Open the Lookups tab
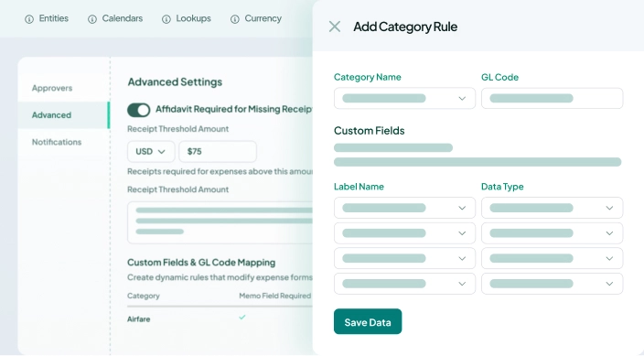This screenshot has height=356, width=644. pyautogui.click(x=193, y=18)
